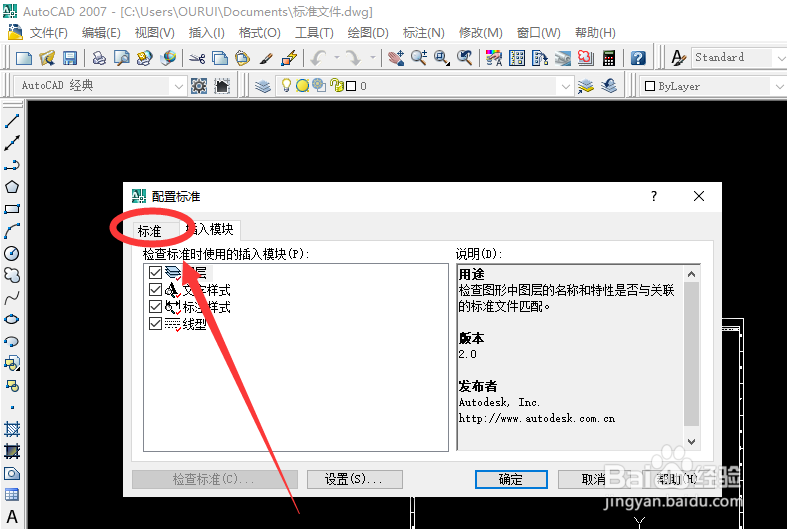
Task: Select the Match Properties brush icon
Action: pyautogui.click(x=266, y=59)
